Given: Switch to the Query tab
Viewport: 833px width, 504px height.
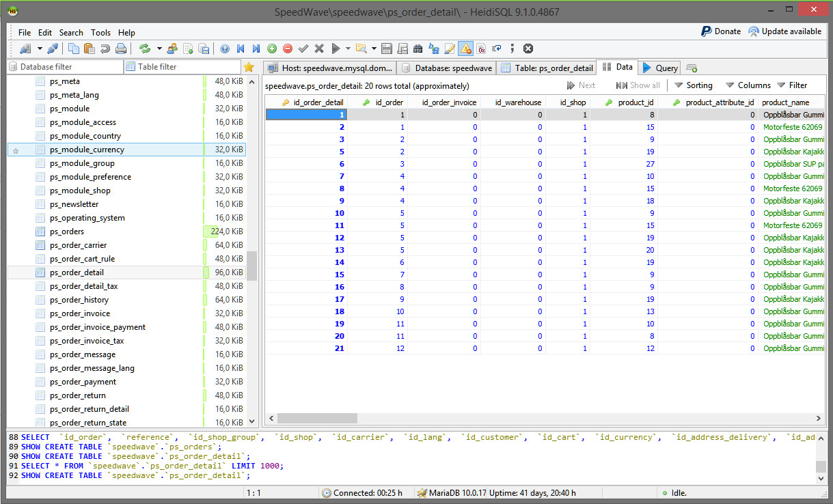Looking at the screenshot, I should click(660, 68).
